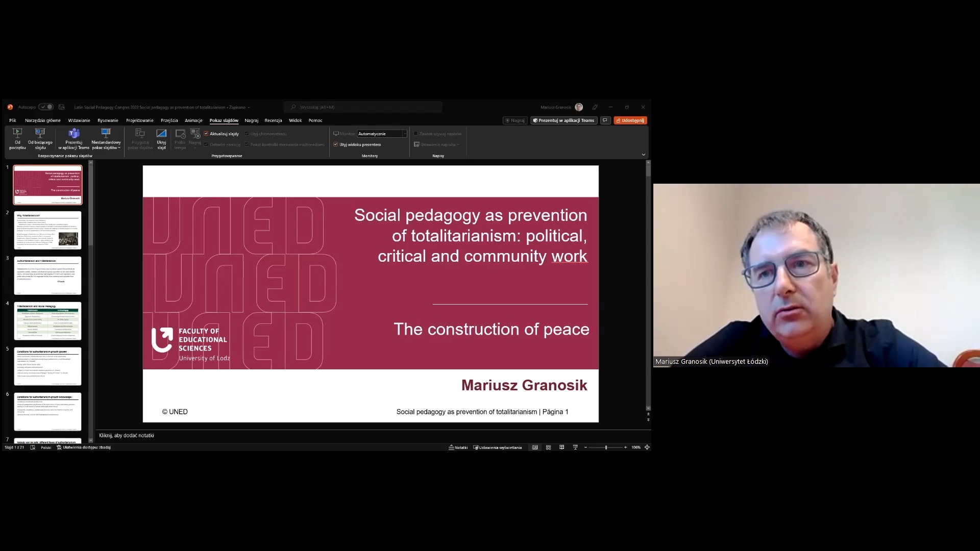Open Wstawianie tab

79,120
